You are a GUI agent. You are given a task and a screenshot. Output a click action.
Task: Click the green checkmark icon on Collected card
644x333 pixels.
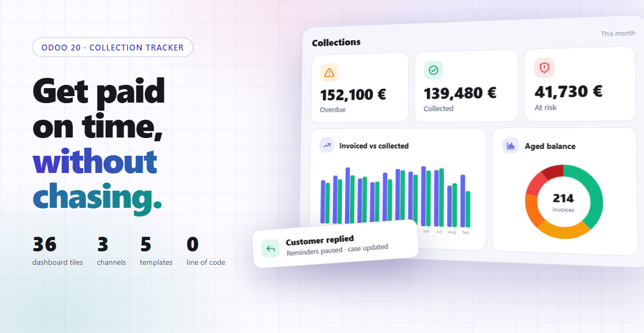[433, 70]
